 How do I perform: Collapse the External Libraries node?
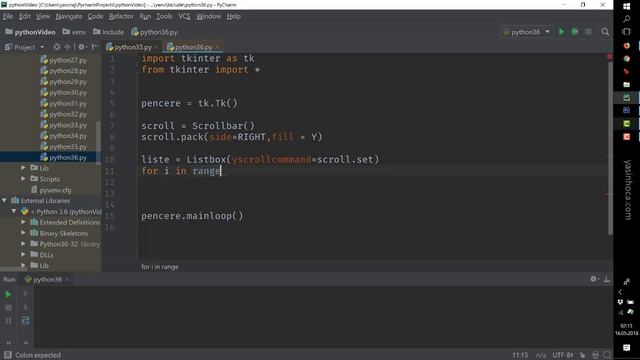[4, 200]
